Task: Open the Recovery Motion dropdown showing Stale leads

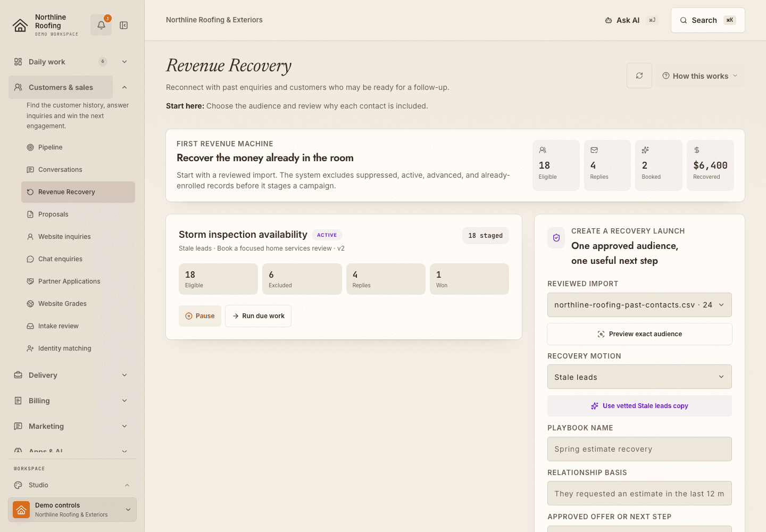Action: pyautogui.click(x=639, y=377)
